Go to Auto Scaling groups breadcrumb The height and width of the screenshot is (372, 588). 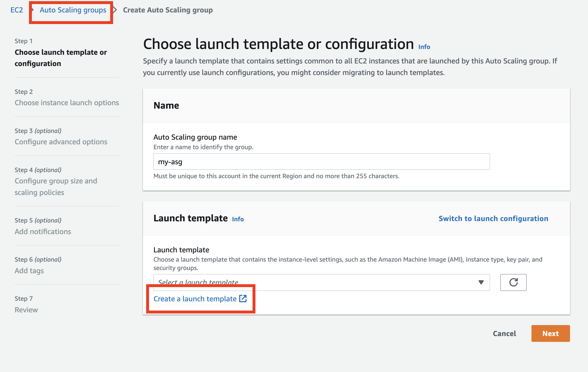click(73, 10)
